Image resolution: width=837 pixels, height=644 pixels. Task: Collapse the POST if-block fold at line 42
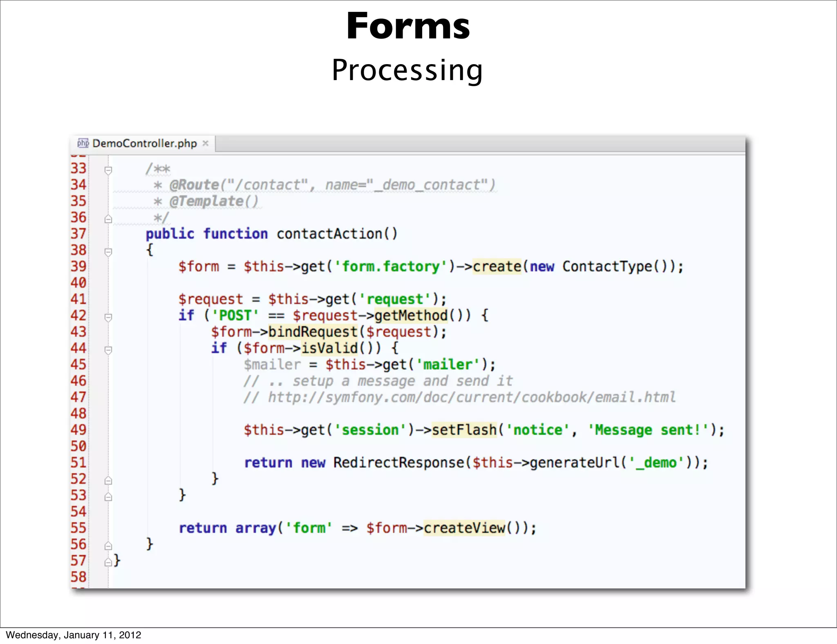(x=108, y=317)
